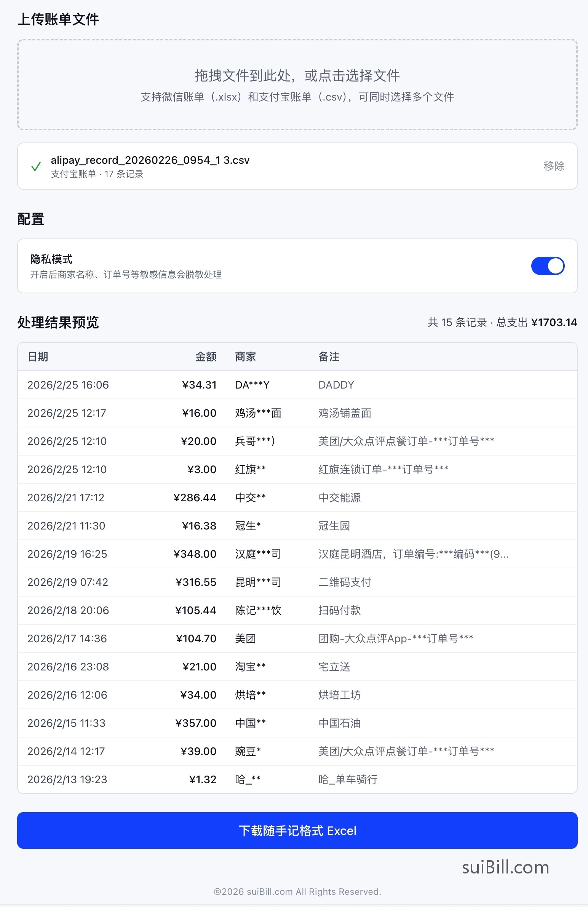Download the 随手记 format Excel file
The image size is (588, 907).
pyautogui.click(x=297, y=830)
